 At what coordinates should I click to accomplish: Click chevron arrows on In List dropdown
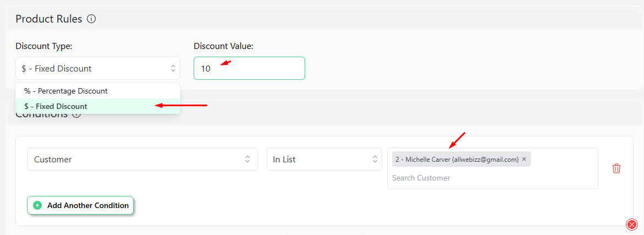tap(375, 159)
